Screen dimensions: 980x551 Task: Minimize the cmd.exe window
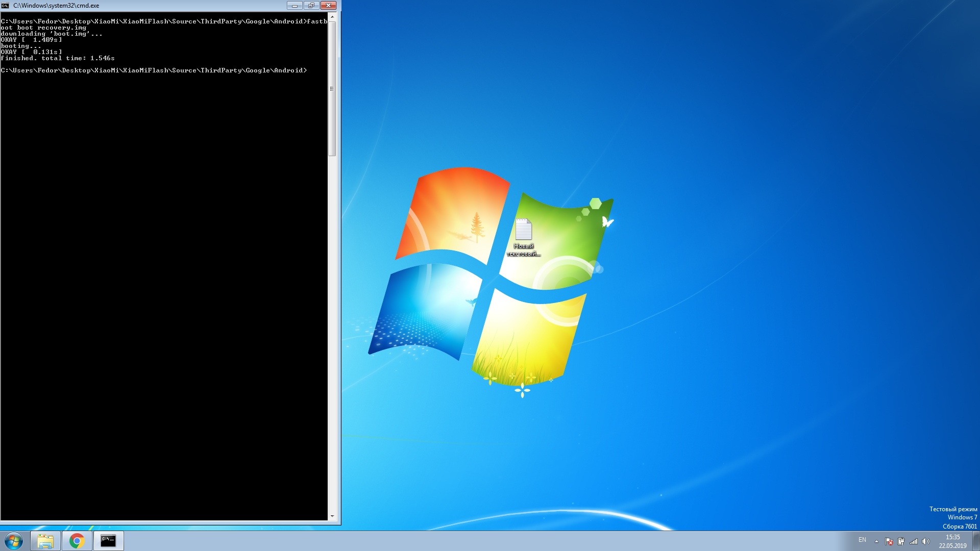295,6
